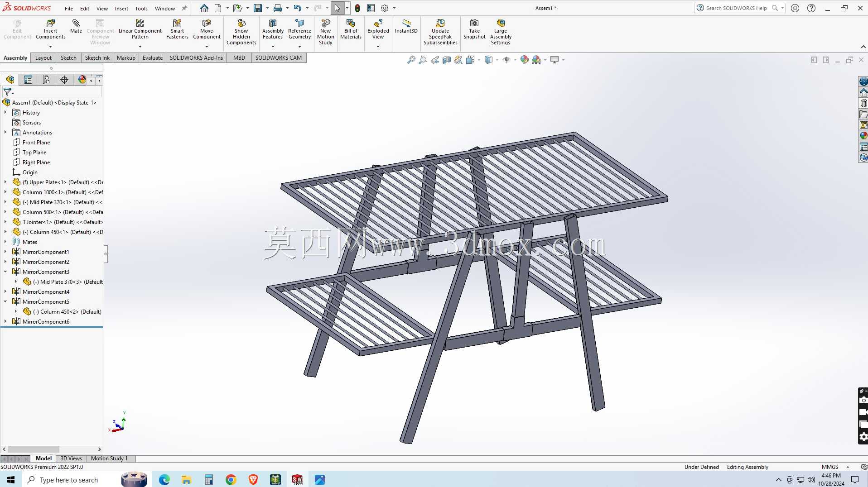Click the Section View icon
Viewport: 868px width, 487px height.
[447, 60]
